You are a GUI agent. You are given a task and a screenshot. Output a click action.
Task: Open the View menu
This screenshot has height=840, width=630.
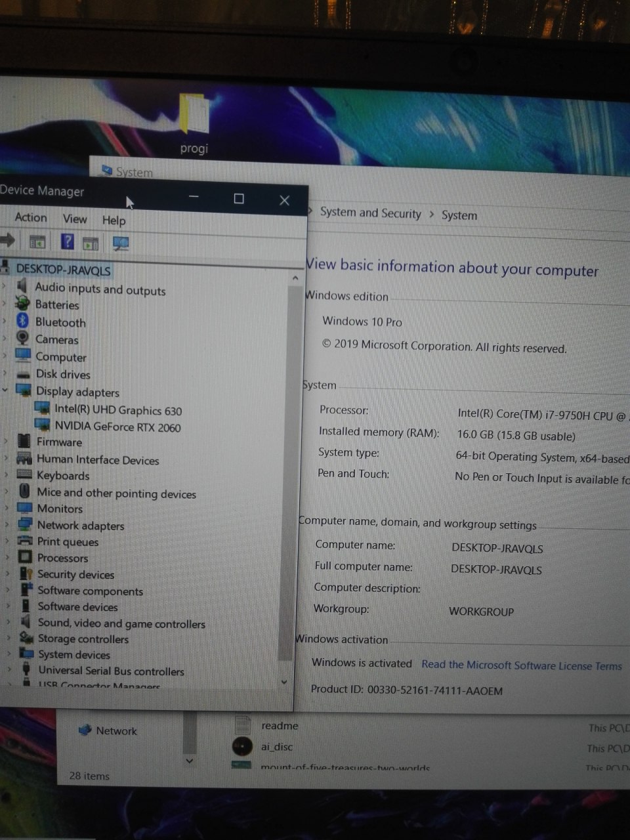tap(75, 219)
